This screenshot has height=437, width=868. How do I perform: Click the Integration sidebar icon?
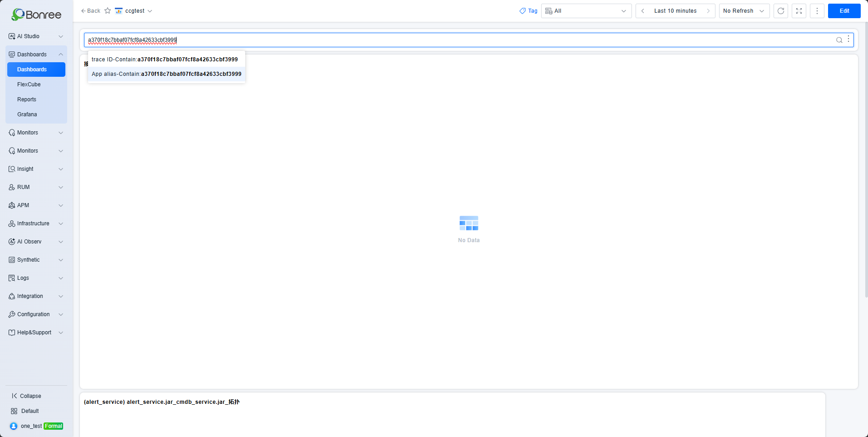(12, 296)
